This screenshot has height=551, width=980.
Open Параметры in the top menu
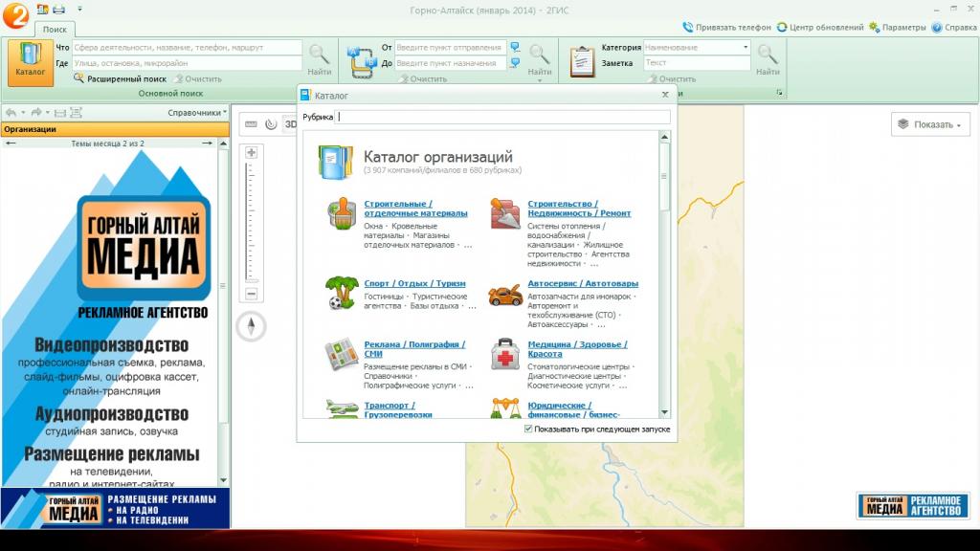tap(898, 28)
